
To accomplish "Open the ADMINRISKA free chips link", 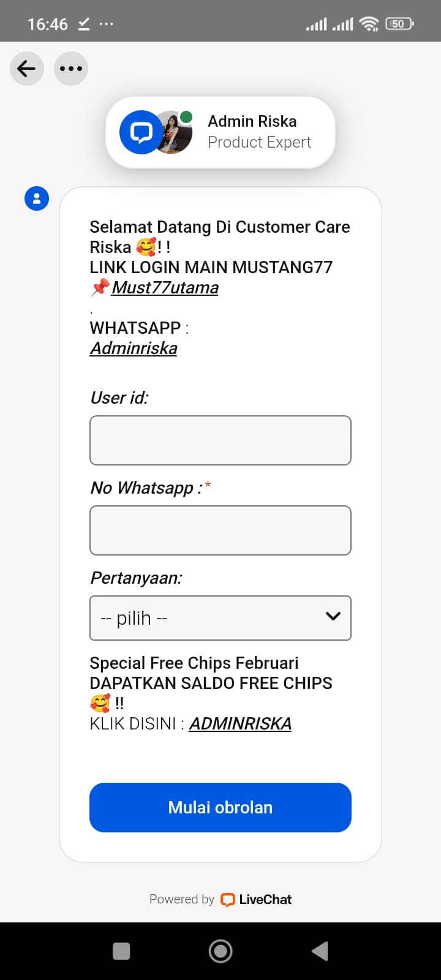I will click(x=240, y=723).
